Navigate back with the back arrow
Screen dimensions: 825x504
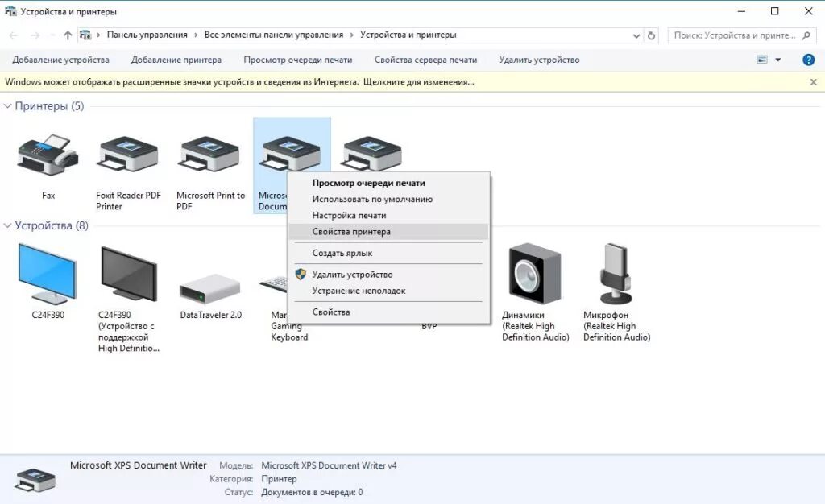(x=15, y=35)
